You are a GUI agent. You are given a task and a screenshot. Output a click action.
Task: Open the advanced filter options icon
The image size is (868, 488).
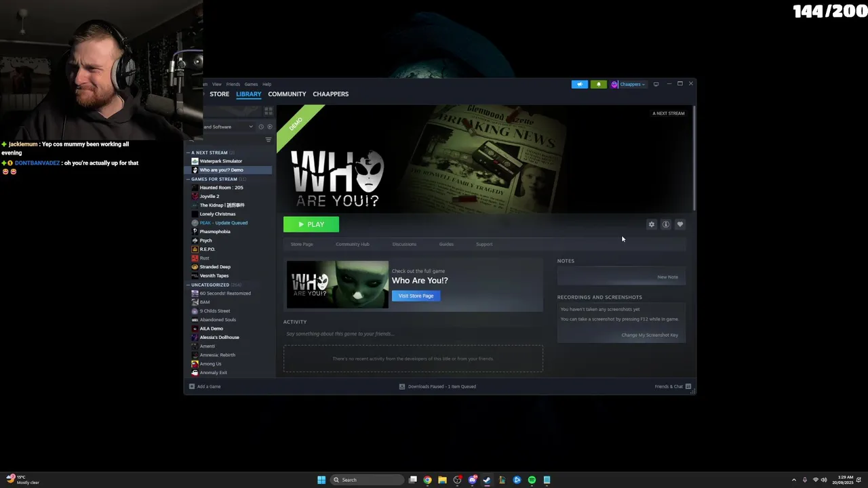click(x=269, y=140)
